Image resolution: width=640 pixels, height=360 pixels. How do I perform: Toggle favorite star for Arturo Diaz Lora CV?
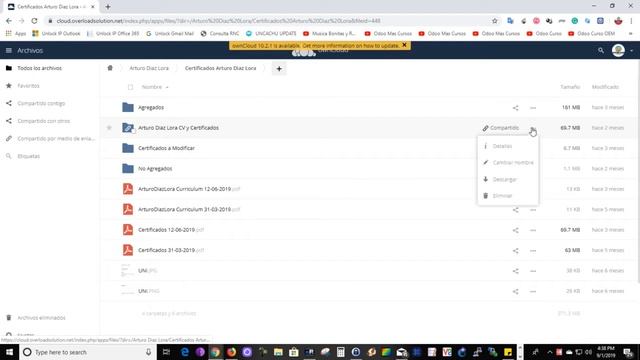click(x=109, y=128)
